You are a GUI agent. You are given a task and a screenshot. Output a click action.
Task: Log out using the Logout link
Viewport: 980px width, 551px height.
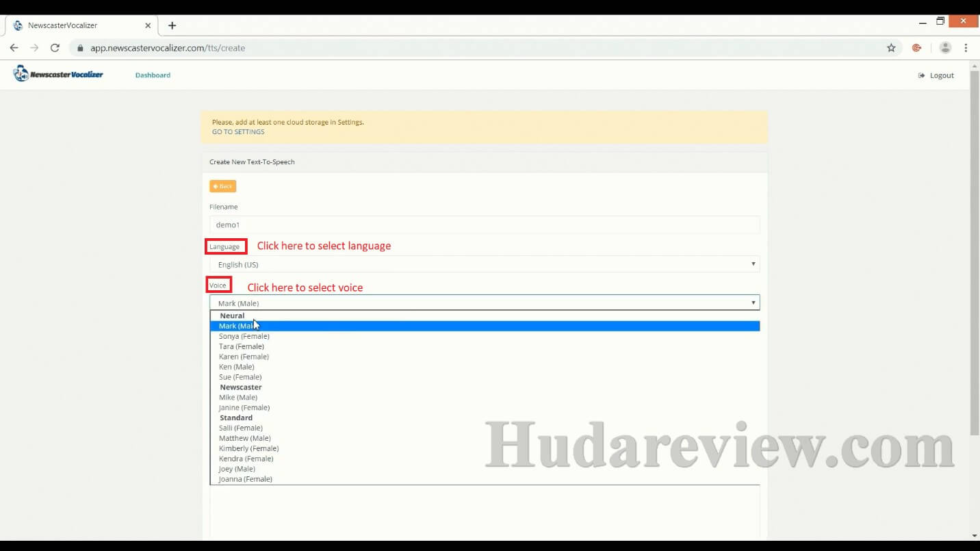(936, 75)
